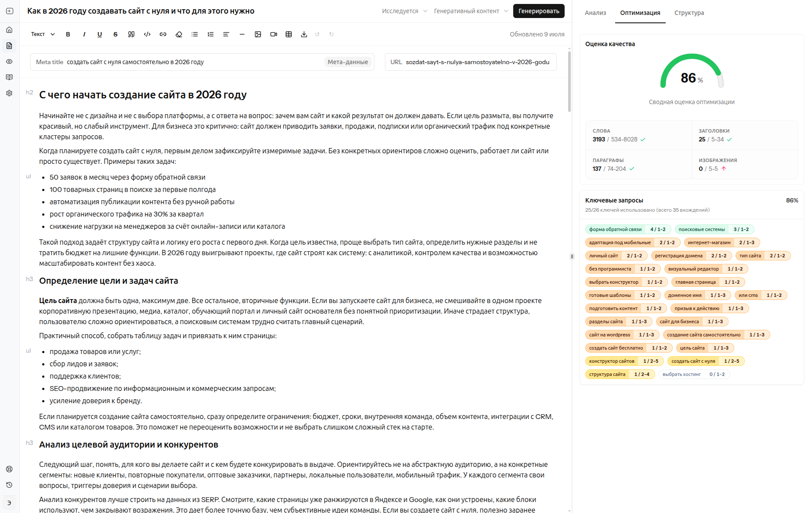Click the Генерировать button
Image resolution: width=812 pixels, height=513 pixels.
pyautogui.click(x=539, y=11)
